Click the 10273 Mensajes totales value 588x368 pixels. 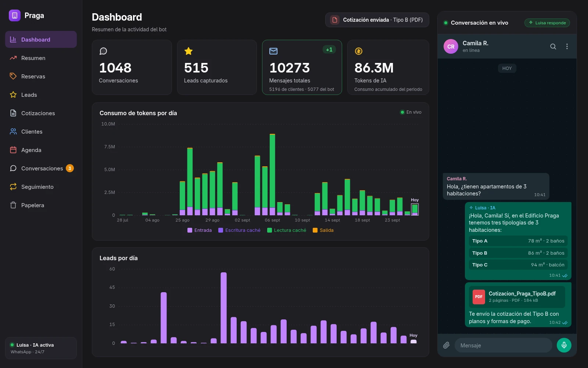[290, 68]
